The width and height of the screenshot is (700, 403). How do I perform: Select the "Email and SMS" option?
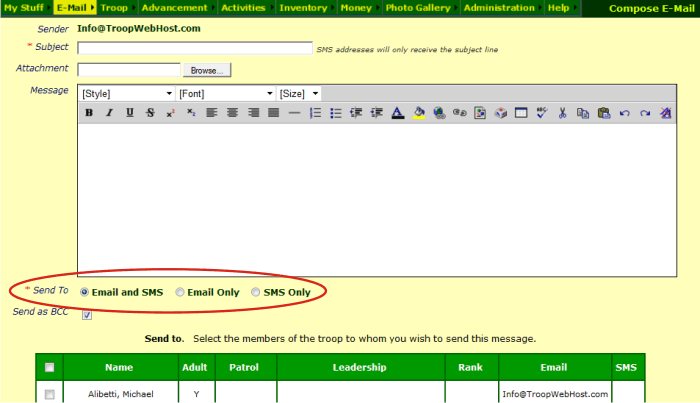[x=84, y=292]
